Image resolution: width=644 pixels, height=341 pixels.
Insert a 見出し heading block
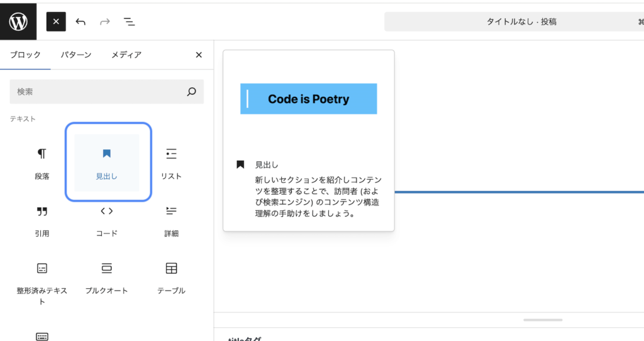tap(107, 163)
